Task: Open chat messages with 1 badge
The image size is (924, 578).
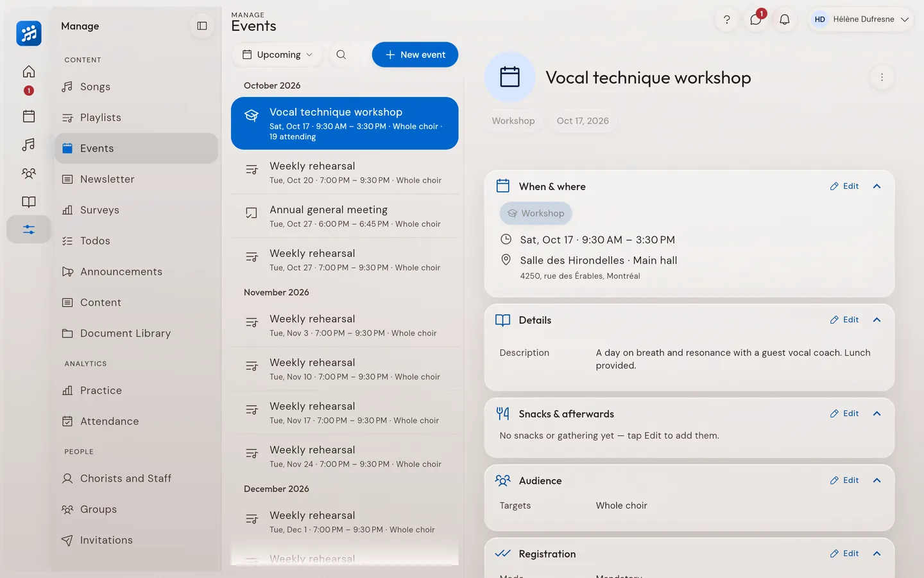Action: (x=756, y=19)
